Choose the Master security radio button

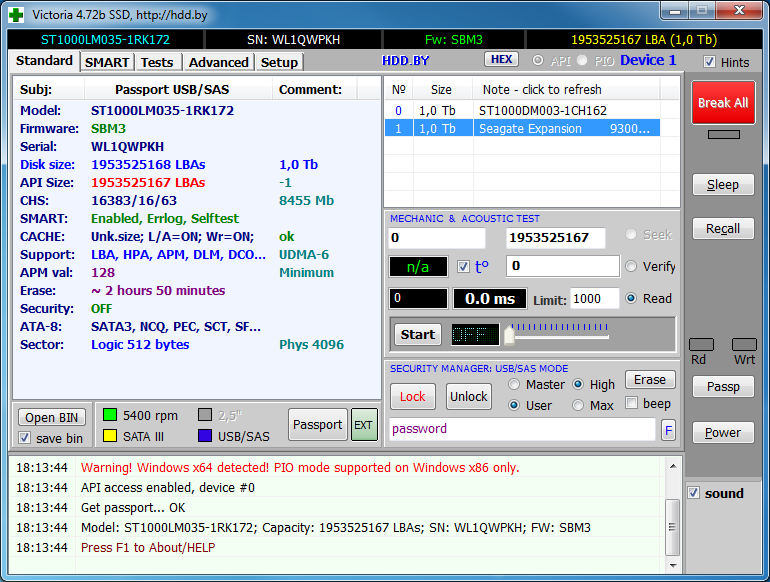pyautogui.click(x=515, y=384)
